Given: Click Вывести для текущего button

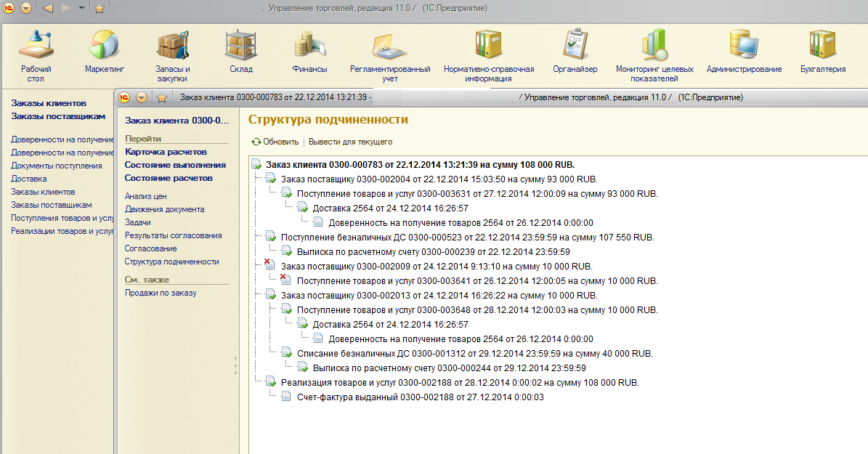Looking at the screenshot, I should click(x=350, y=142).
